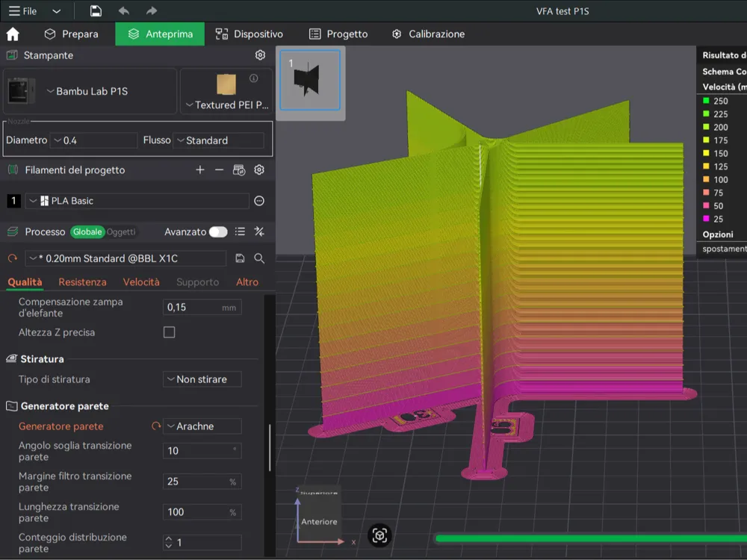Open the Tipo di stiratura dropdown

(x=202, y=379)
